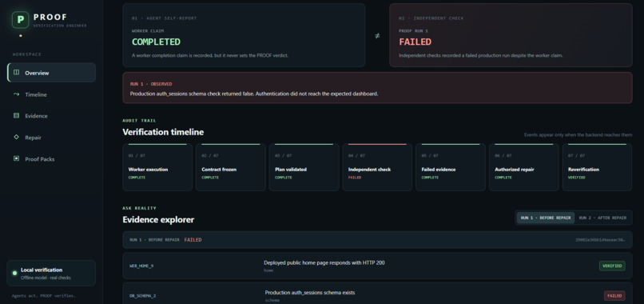Click the Timeline arrow icon

17,94
